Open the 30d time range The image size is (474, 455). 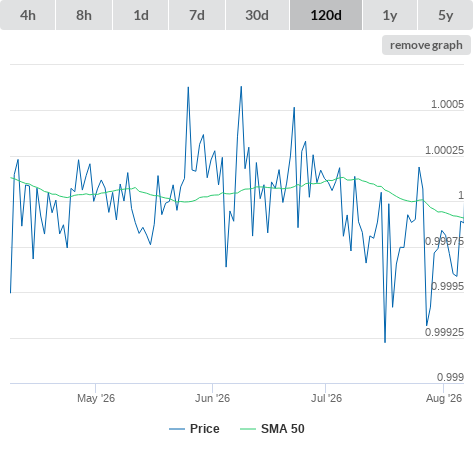coord(257,15)
